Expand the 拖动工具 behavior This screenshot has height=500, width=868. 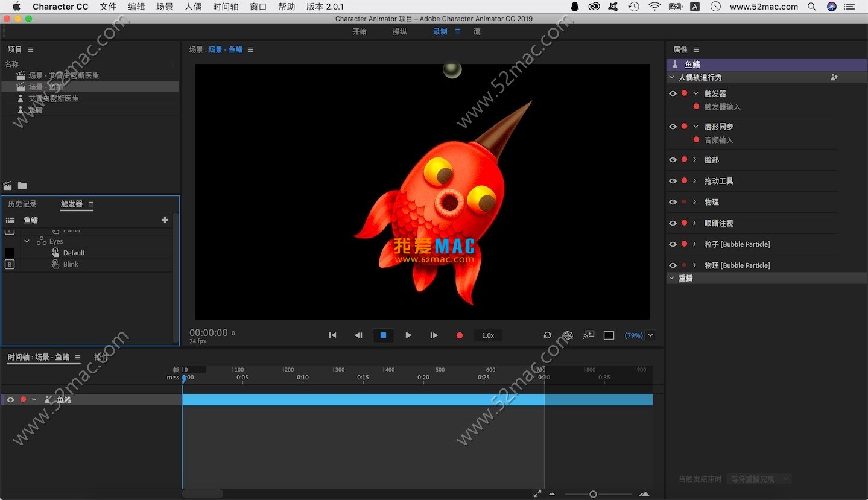[x=695, y=181]
